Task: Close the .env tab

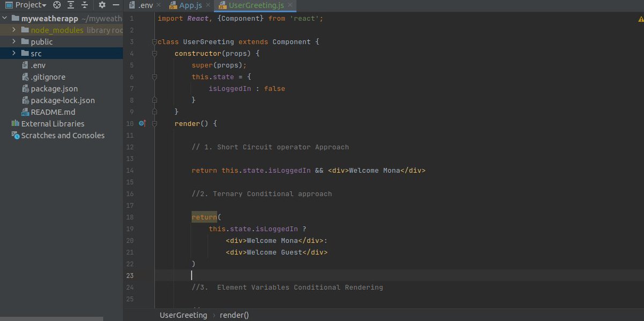Action: tap(158, 6)
